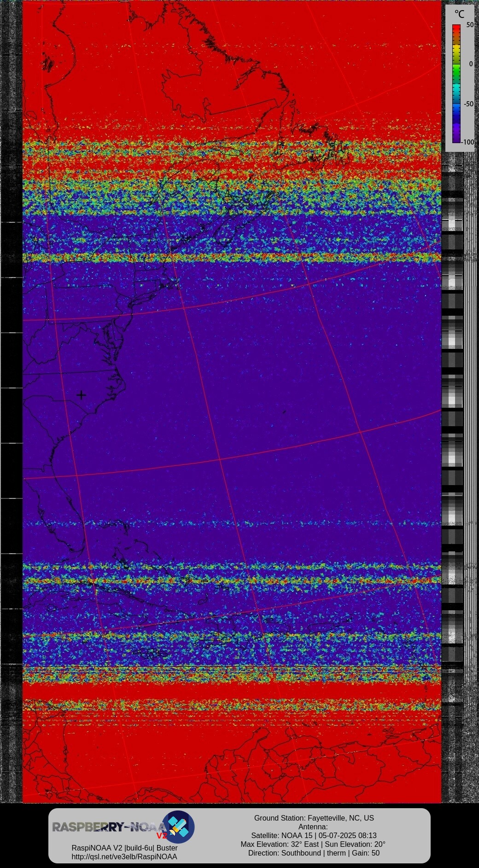
Task: Click the '0' legend value
Action: click(471, 64)
